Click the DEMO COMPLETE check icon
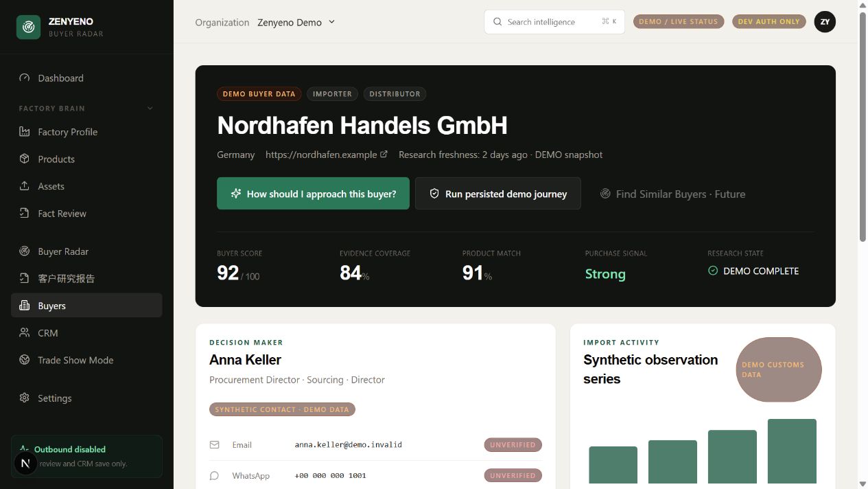 [713, 271]
